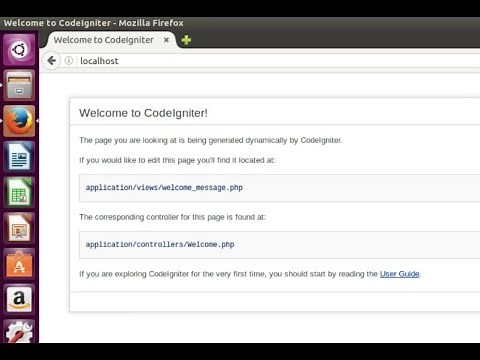Screen dimensions: 480x360
Task: Launch LibreOffice Impress from the dock
Action: click(19, 228)
